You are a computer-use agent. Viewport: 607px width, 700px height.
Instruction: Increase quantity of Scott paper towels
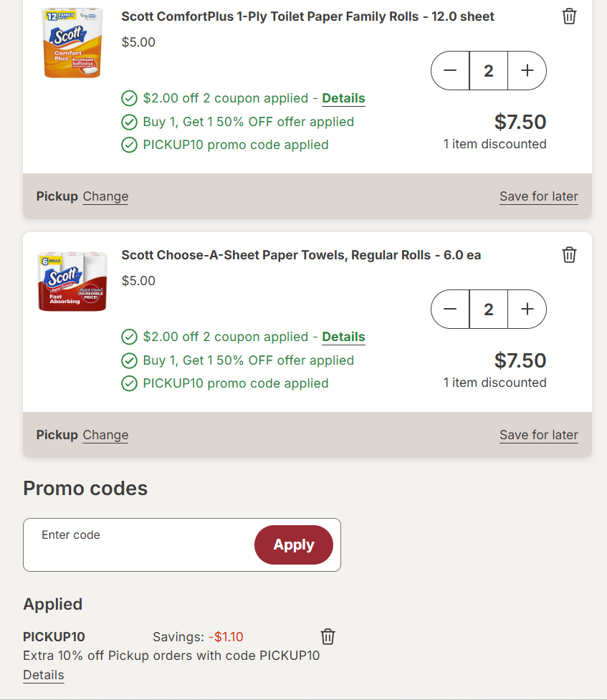527,309
